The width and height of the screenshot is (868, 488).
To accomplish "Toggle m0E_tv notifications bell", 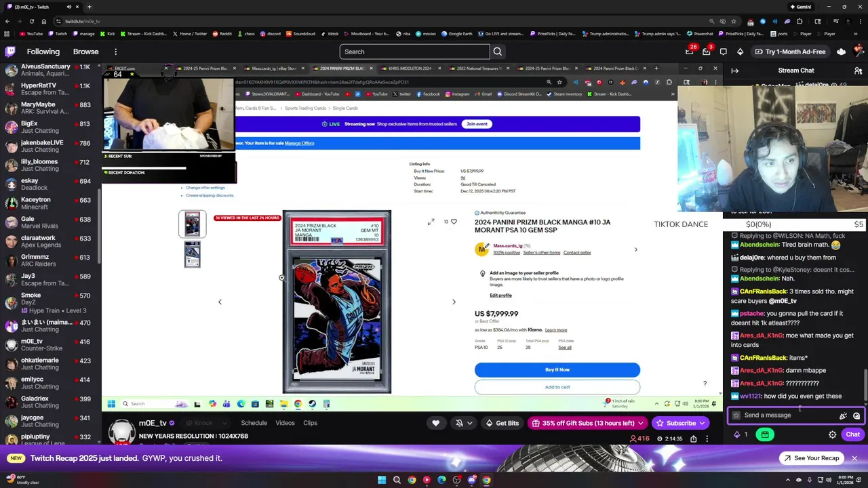I will click(459, 423).
